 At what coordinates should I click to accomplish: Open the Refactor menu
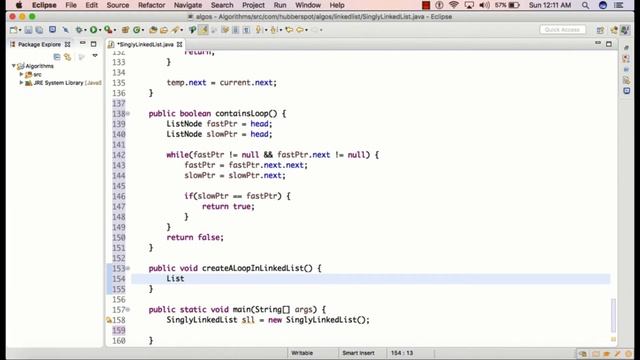pos(151,5)
